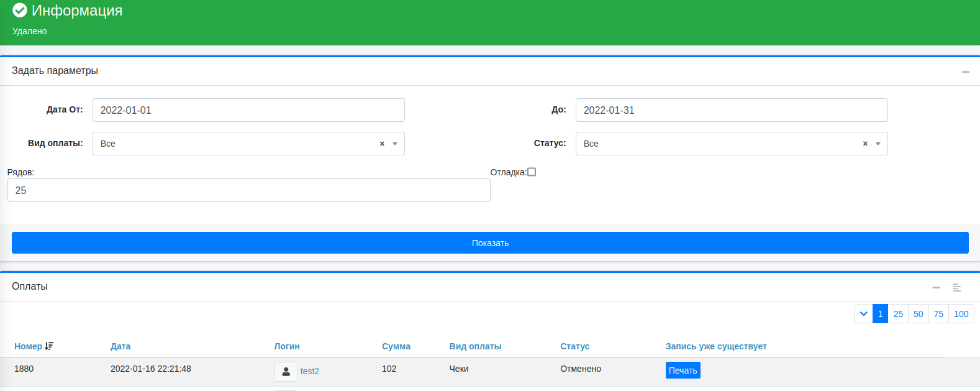
Task: Select 50 rows per page
Action: click(918, 314)
